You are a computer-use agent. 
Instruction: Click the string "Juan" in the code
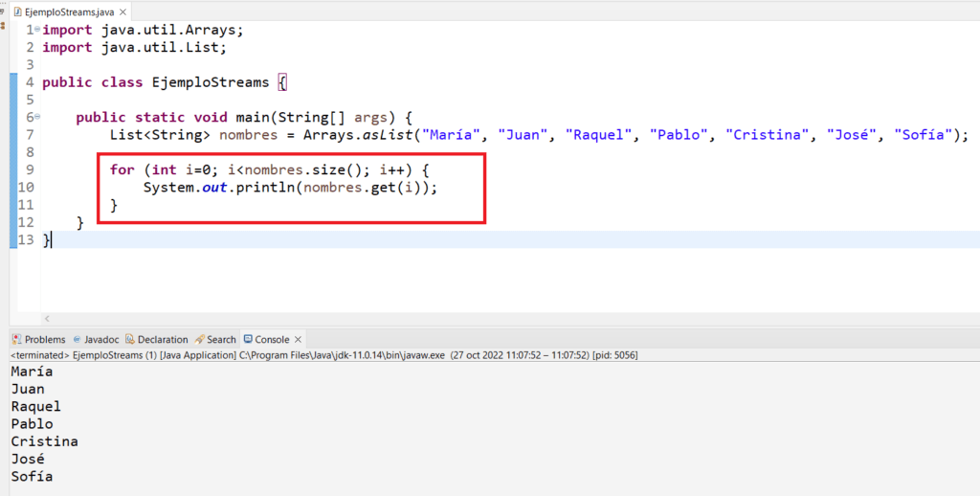point(523,134)
